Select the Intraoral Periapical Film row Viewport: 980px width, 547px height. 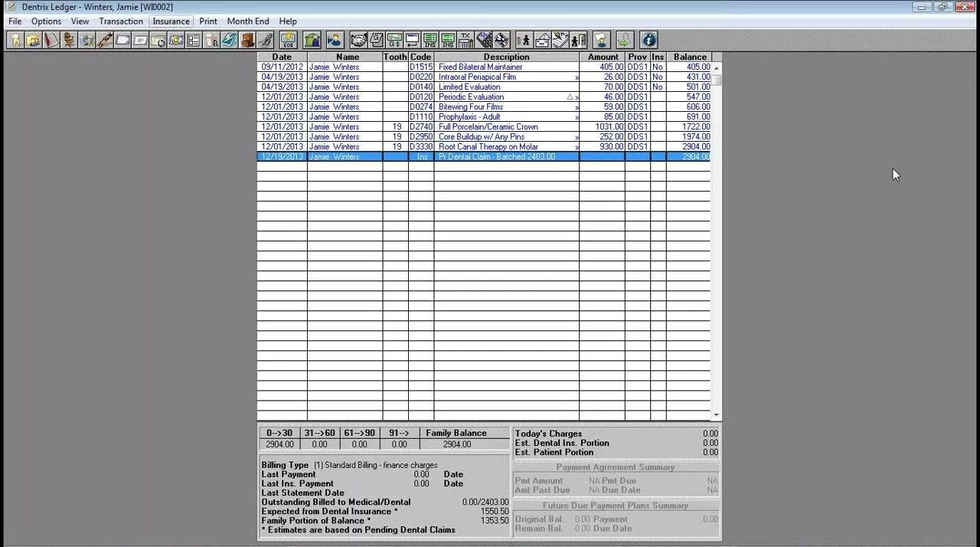point(484,77)
